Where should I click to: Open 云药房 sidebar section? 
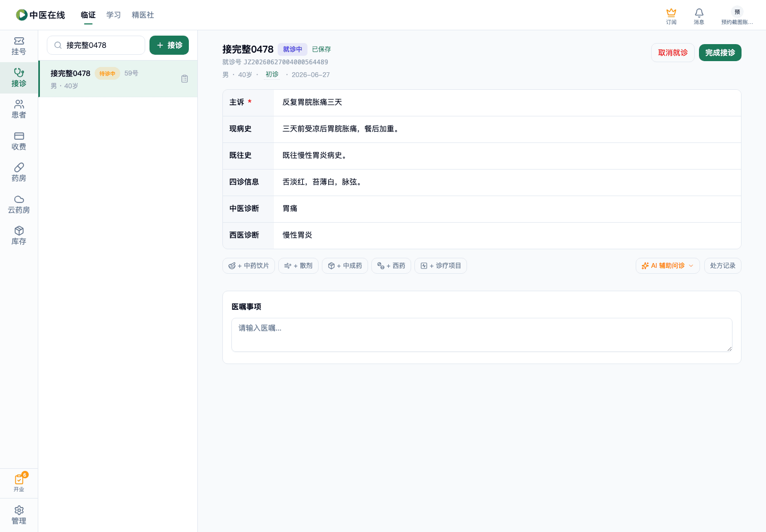[19, 205]
